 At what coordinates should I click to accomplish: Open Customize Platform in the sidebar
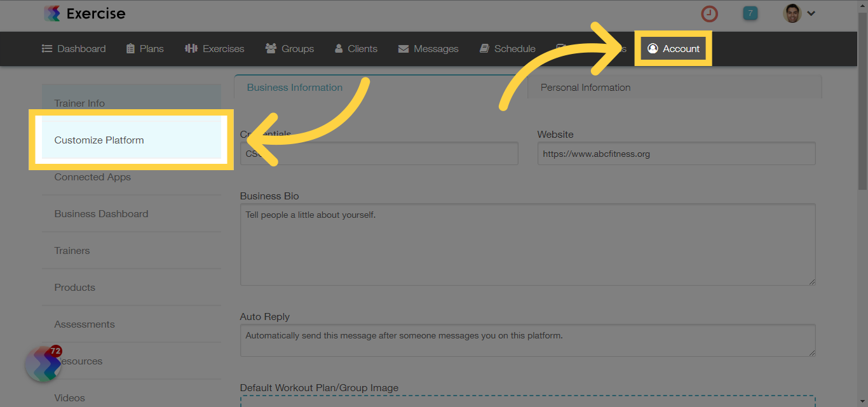coord(98,140)
